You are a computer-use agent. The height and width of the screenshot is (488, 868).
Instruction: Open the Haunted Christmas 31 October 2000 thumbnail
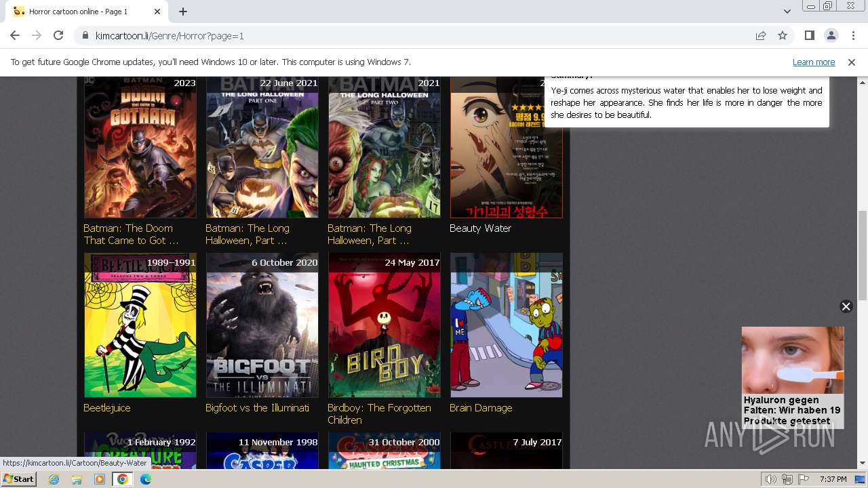tap(384, 451)
